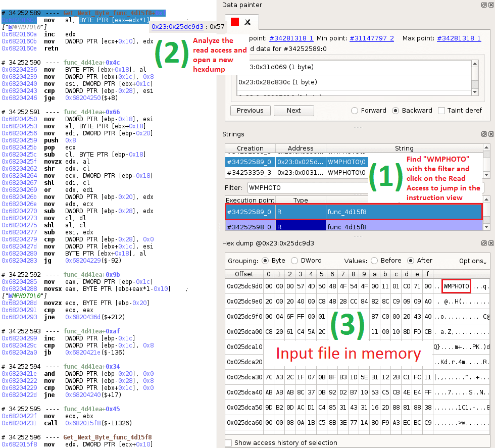Select the hex row at offset 0x025dca60
The image size is (495, 448).
[x=358, y=422]
